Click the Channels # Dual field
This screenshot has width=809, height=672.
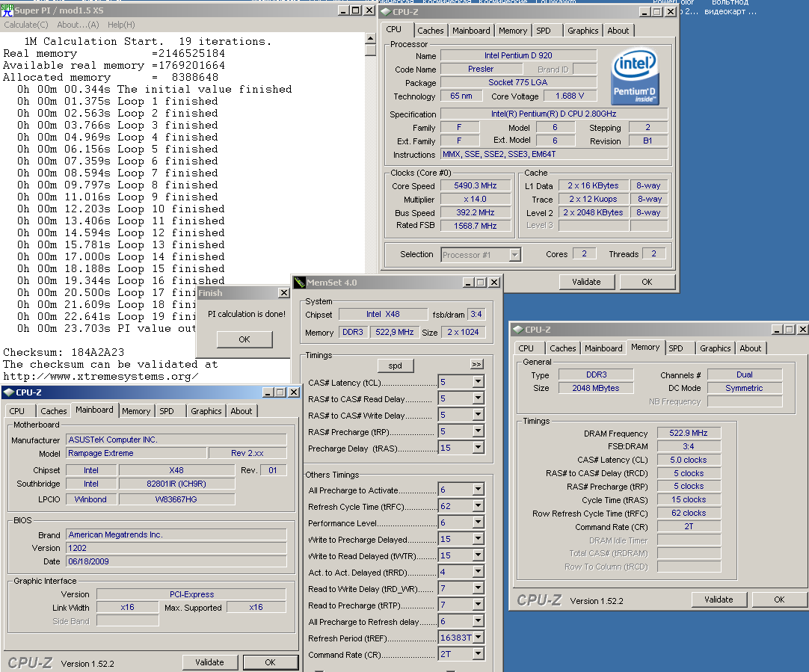pyautogui.click(x=745, y=375)
